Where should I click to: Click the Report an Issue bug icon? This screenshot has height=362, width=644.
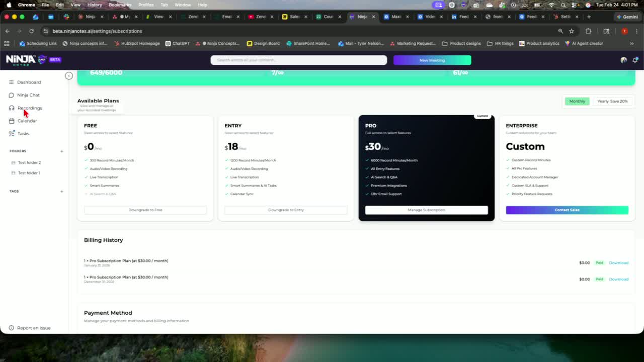tap(12, 328)
